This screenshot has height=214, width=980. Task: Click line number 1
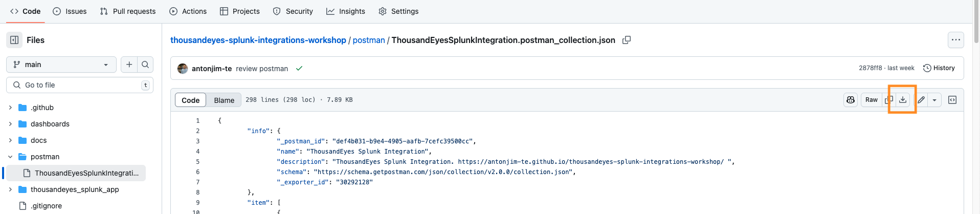pos(197,121)
